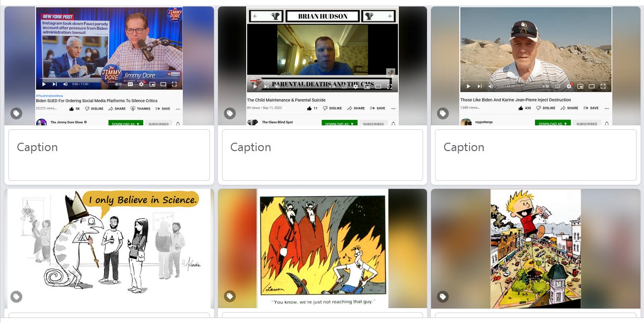
Task: Click tag icon on Larson devils cartoon
Action: 230,297
